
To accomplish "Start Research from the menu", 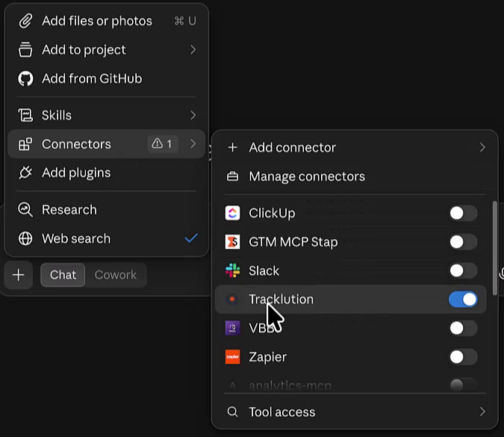I will tap(106, 210).
